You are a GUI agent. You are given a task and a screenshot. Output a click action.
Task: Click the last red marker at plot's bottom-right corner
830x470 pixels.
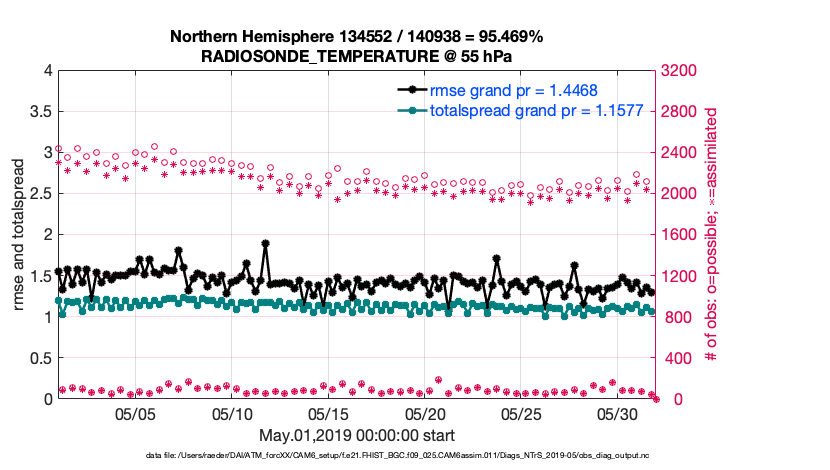(656, 398)
